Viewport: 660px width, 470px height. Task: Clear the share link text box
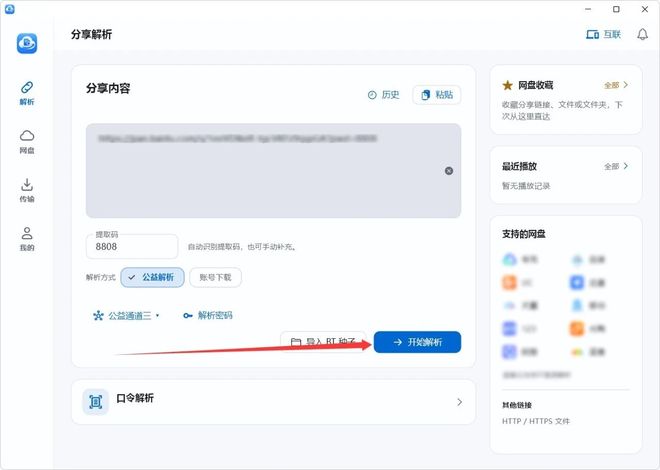tap(449, 171)
